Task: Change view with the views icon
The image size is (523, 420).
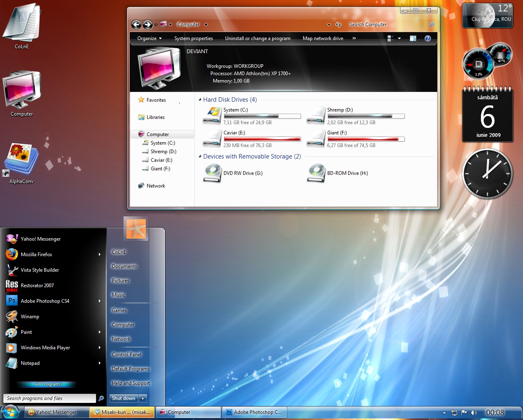Action: click(391, 38)
